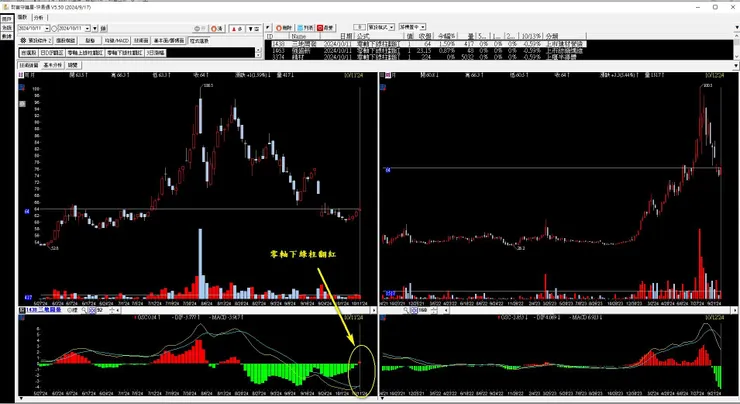The height and width of the screenshot is (404, 740).
Task: Click the right chart horizontal scroll right arrow
Action: [735, 310]
